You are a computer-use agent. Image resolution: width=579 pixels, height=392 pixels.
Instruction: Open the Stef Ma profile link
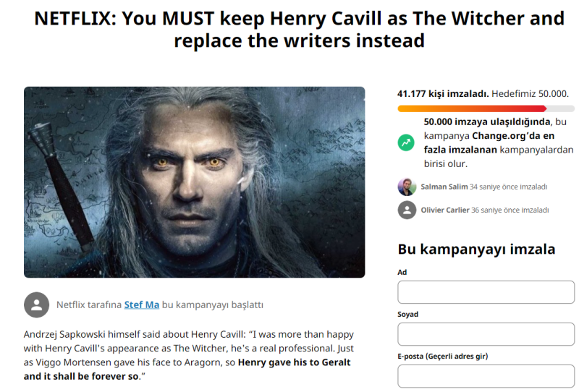pos(142,305)
